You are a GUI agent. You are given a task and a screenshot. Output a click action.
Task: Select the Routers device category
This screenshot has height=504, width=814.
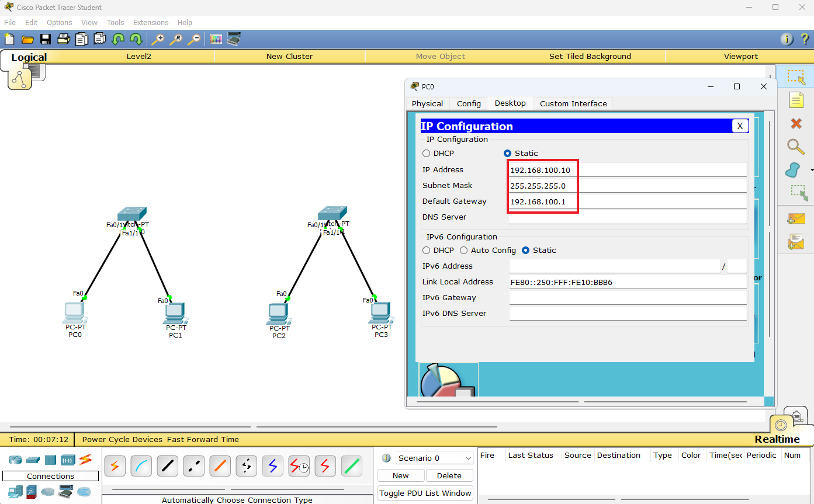[15, 460]
